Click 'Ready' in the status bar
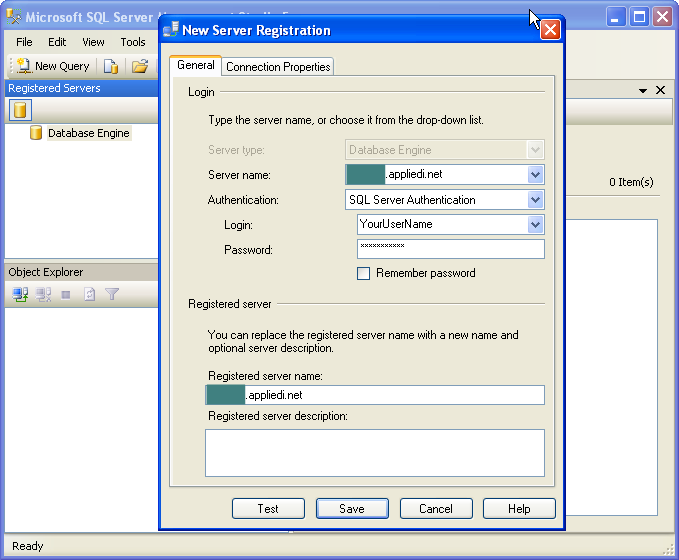 (28, 546)
